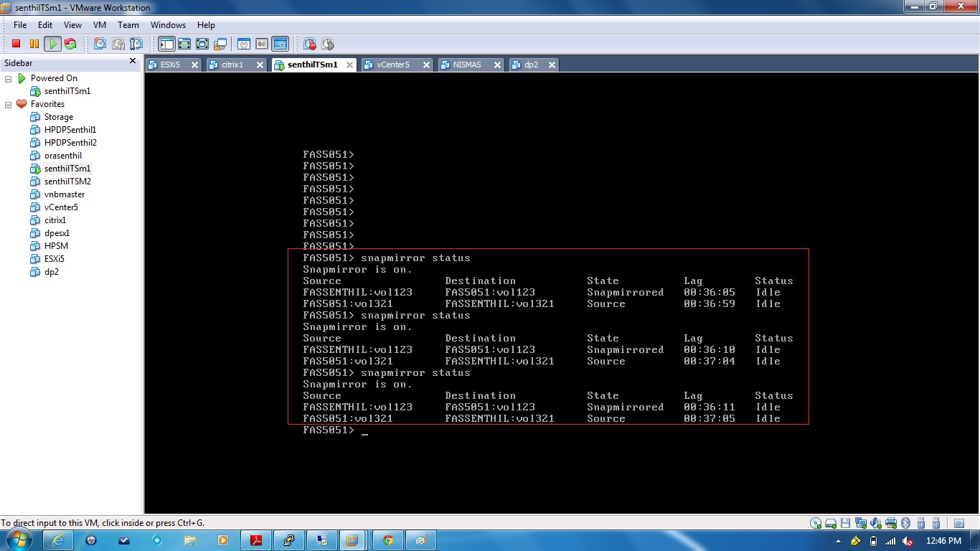Open the virtual printer status bar icon
980x551 pixels.
click(891, 523)
